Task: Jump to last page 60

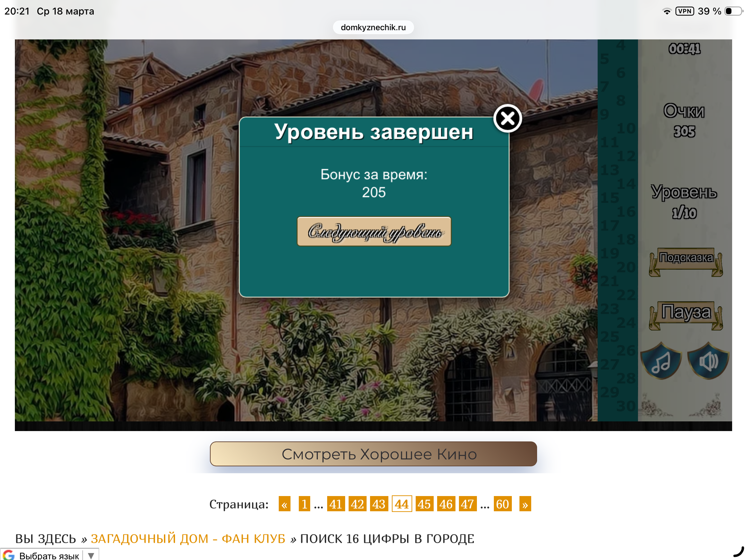Action: click(x=502, y=504)
